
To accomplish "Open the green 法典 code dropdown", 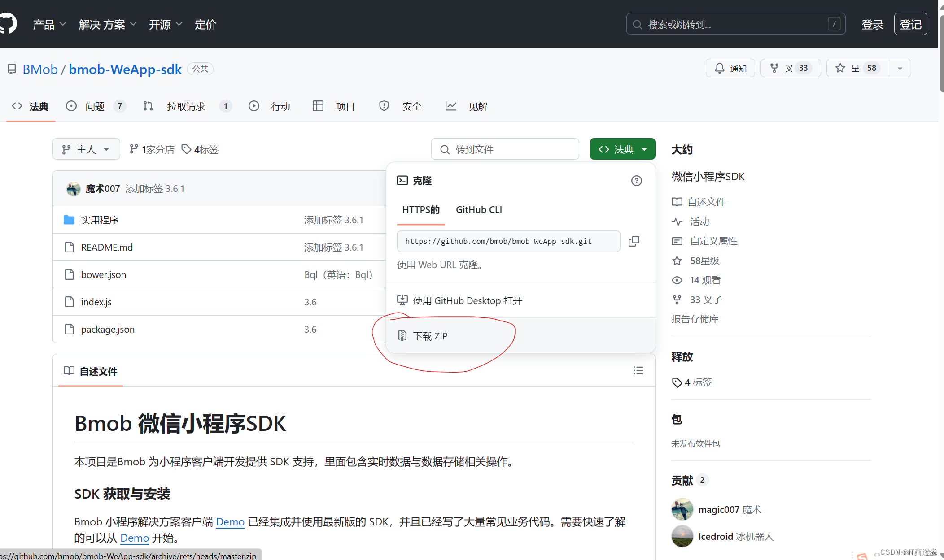I will 622,149.
